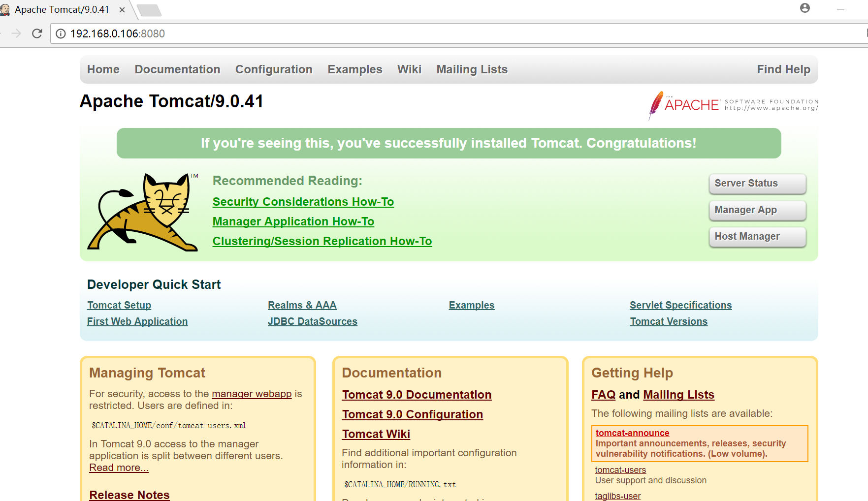Click the Apache Software Foundation feather logo
Image resolution: width=868 pixels, height=501 pixels.
point(733,105)
